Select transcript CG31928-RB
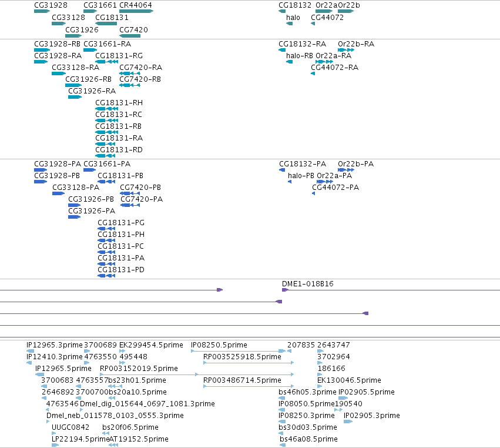The image size is (500, 448). 58,44
